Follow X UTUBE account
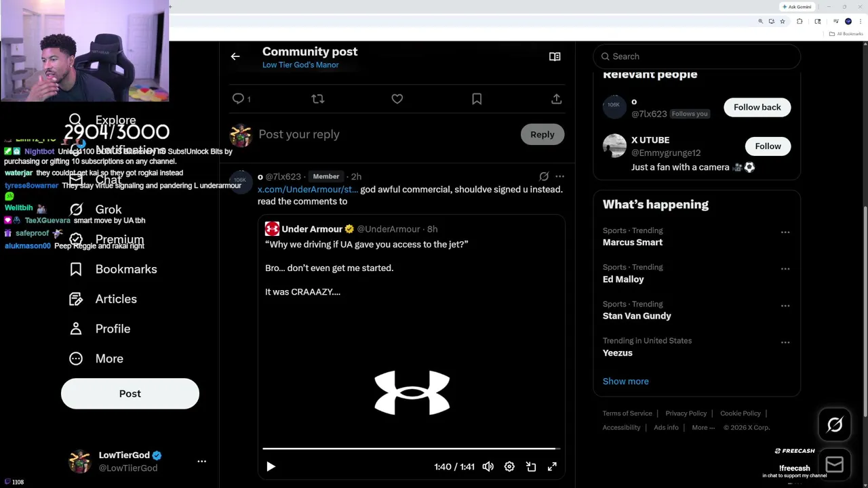 [768, 146]
